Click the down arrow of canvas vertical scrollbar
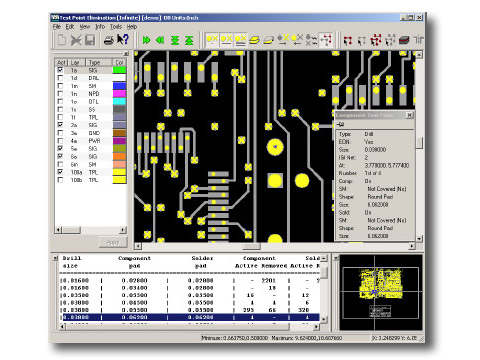480x360 pixels. click(x=419, y=238)
